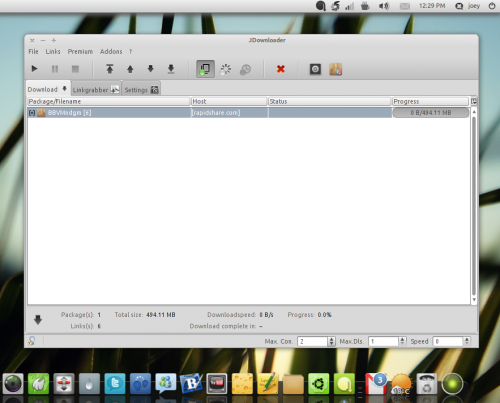Click the Speed limit input field

click(448, 341)
